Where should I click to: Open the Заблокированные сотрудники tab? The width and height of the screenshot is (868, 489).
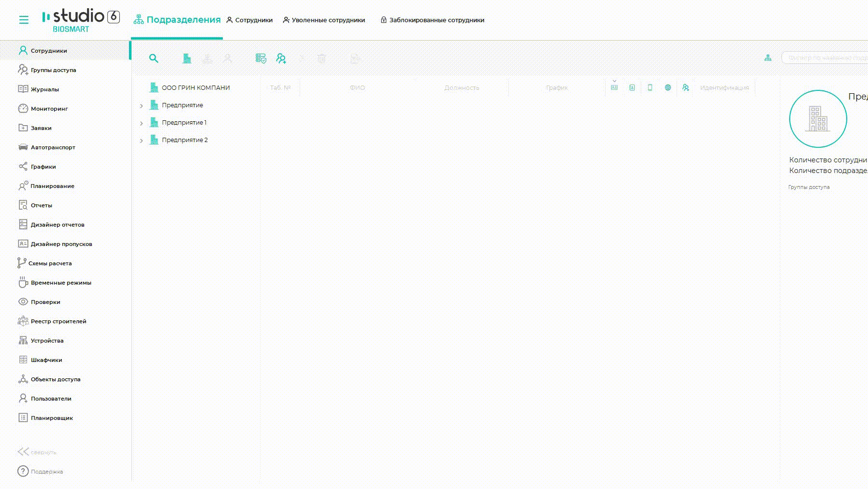pos(432,20)
